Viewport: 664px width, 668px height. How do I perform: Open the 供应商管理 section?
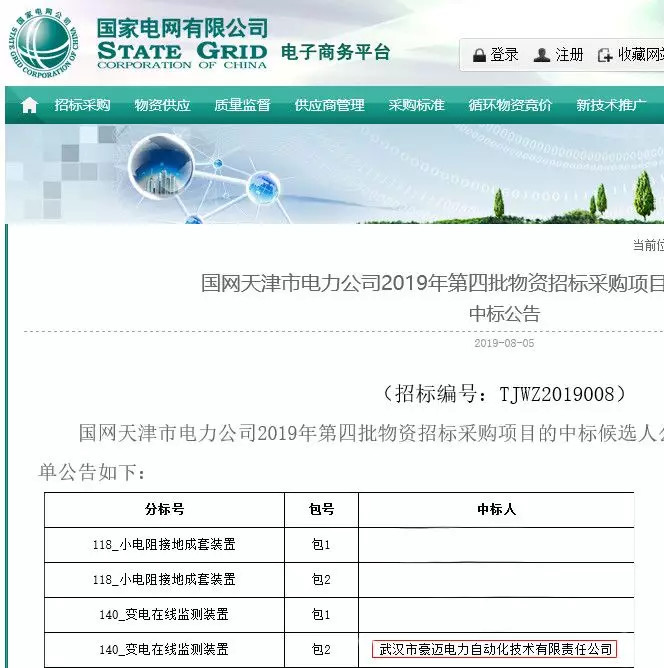(329, 105)
